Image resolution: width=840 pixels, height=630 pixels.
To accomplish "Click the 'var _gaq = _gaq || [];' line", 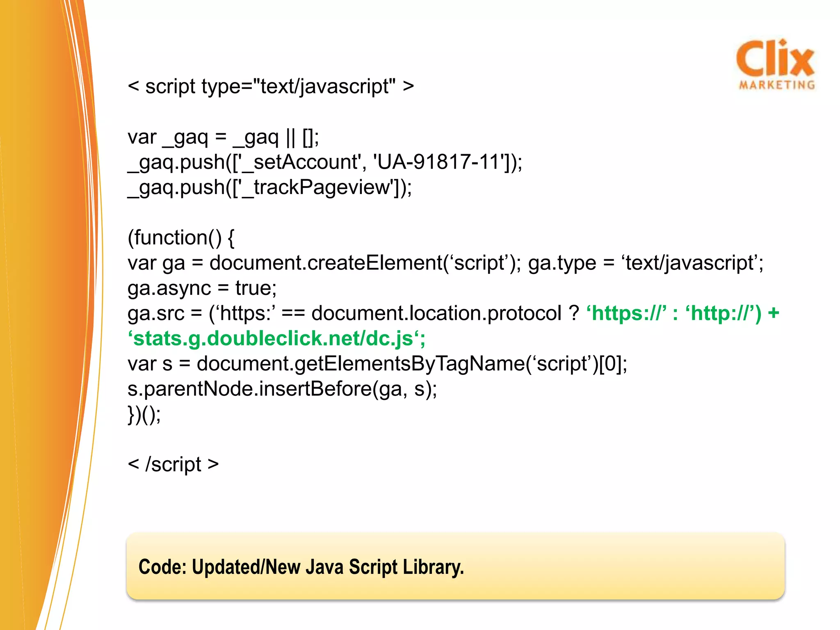I will click(223, 137).
